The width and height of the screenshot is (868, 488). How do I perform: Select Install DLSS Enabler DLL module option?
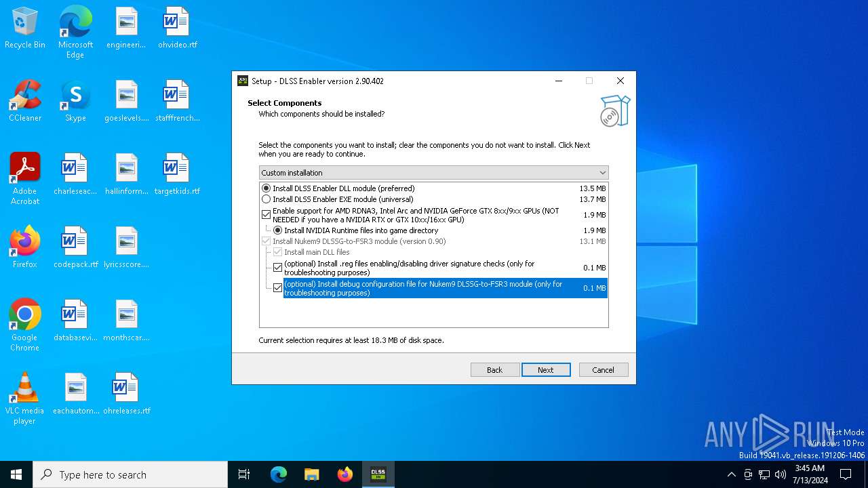pos(266,188)
